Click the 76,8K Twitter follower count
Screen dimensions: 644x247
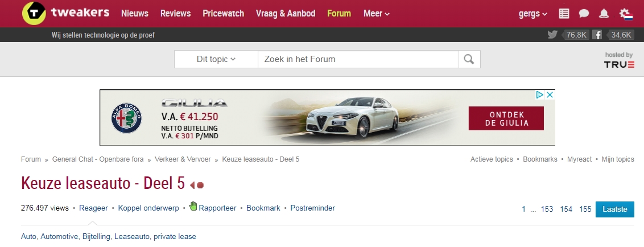click(576, 35)
